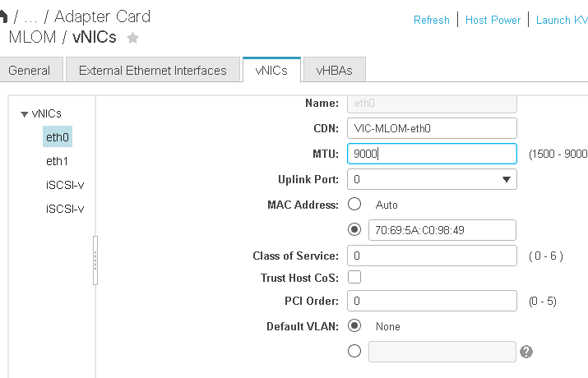
Task: Click the Class of Service field
Action: click(x=432, y=256)
